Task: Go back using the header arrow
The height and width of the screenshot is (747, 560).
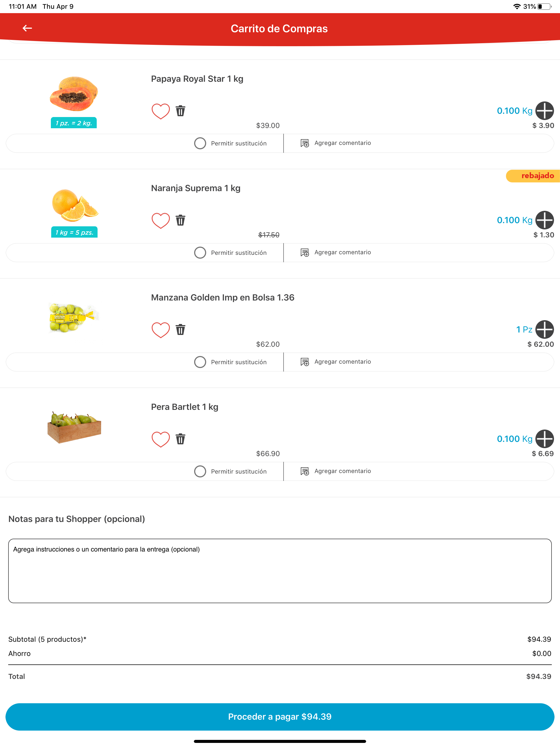Action: pos(27,28)
